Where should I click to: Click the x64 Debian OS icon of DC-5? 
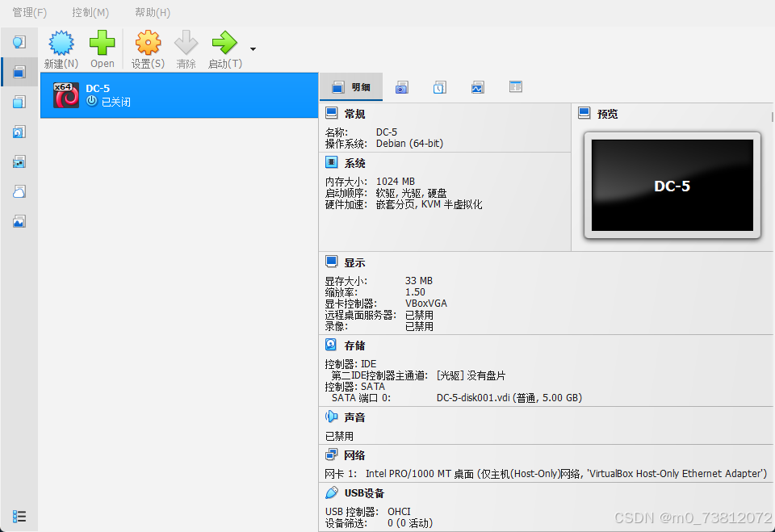click(66, 95)
